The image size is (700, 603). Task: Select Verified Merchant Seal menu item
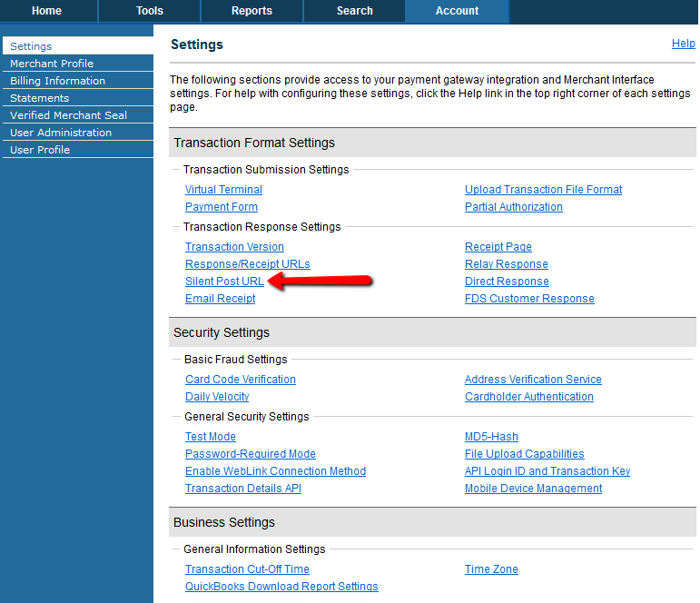click(x=68, y=115)
